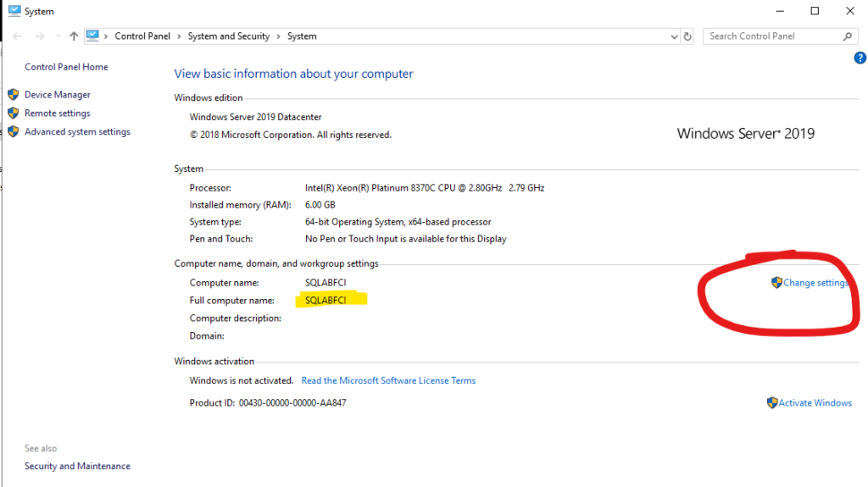
Task: Click System window title bar icon
Action: pos(14,11)
